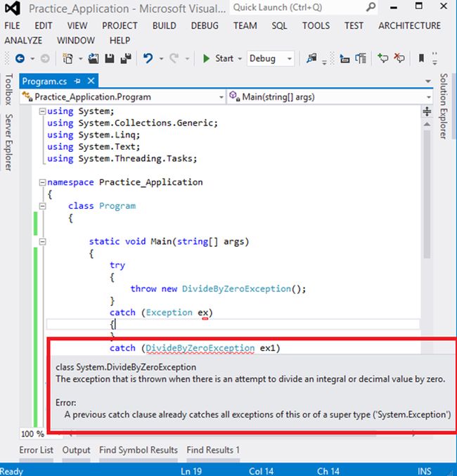Screen dimensions: 457x476
Task: Toggle a bookmark with the bookmark icon
Action: point(421,58)
